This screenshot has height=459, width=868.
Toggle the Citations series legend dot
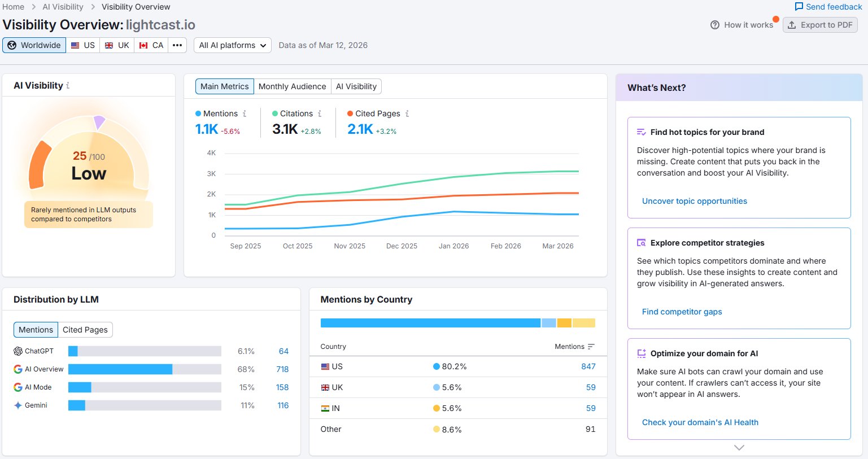275,113
